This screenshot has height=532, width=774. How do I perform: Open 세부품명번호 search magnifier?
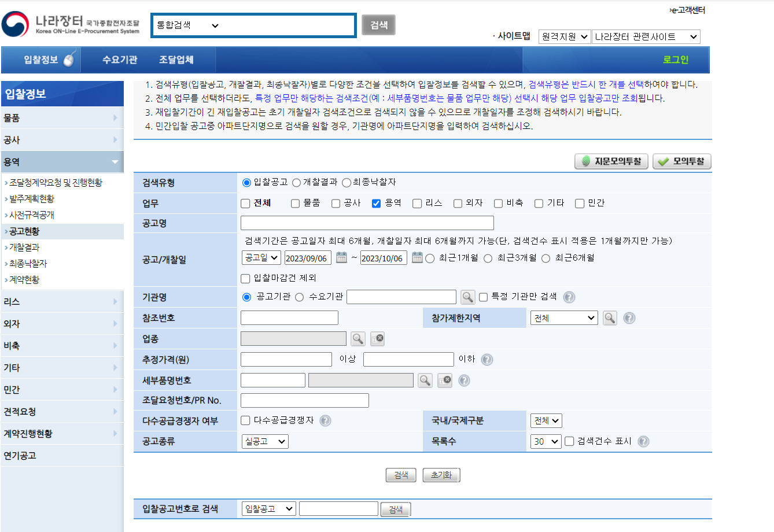[425, 380]
